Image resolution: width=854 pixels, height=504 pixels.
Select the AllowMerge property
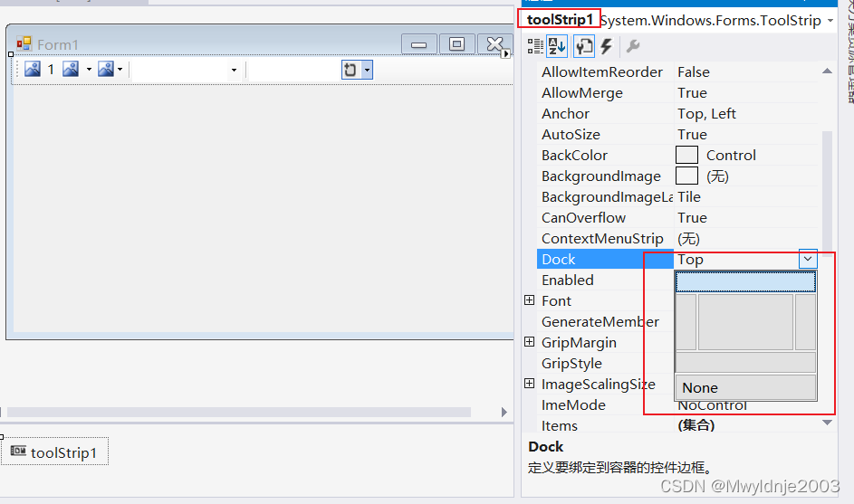(x=582, y=93)
